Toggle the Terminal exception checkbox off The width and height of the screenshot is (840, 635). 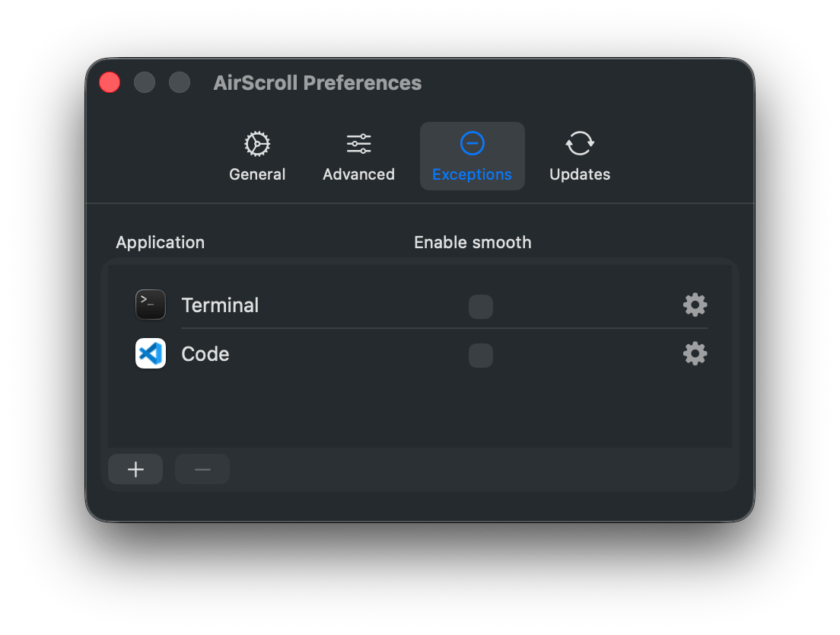click(480, 306)
